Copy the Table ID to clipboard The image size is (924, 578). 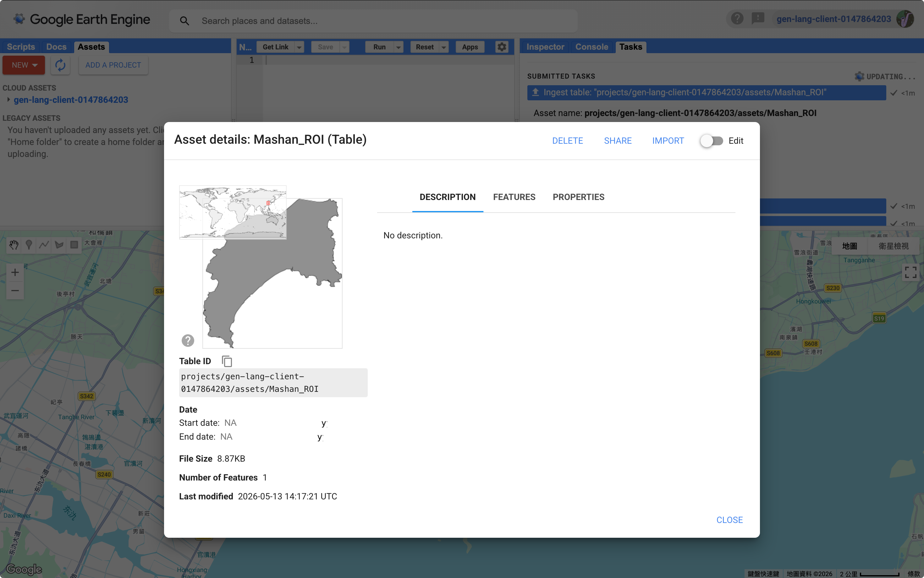[227, 361]
